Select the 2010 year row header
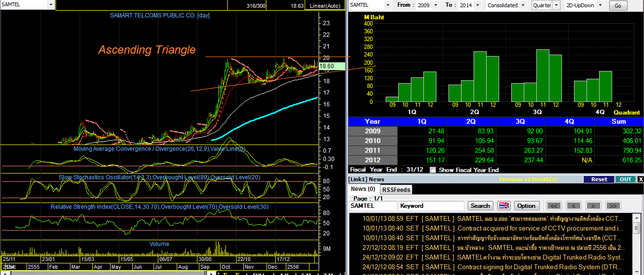Screen dimensions: 644x275 pyautogui.click(x=373, y=141)
